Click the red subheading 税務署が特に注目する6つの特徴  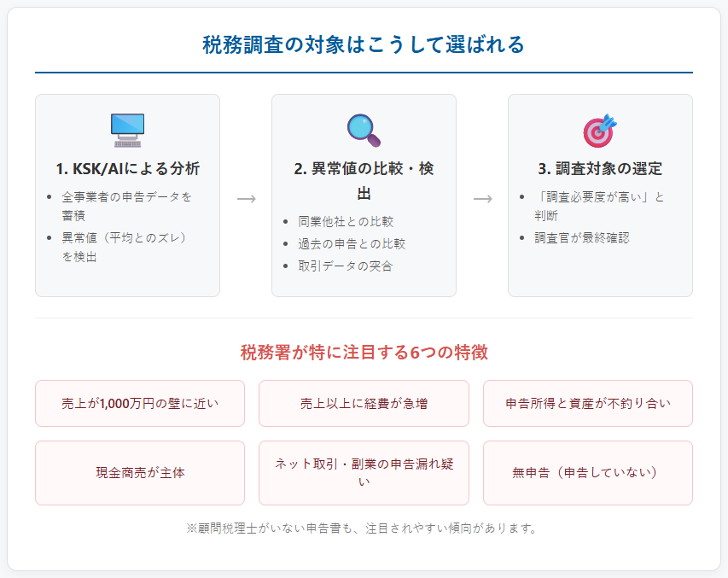coord(364,353)
